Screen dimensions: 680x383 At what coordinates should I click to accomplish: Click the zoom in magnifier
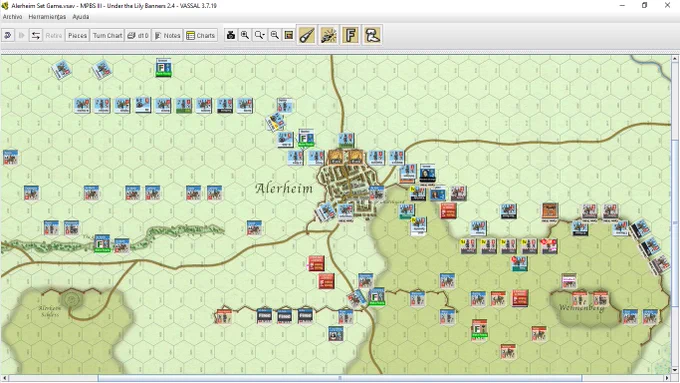tap(245, 36)
